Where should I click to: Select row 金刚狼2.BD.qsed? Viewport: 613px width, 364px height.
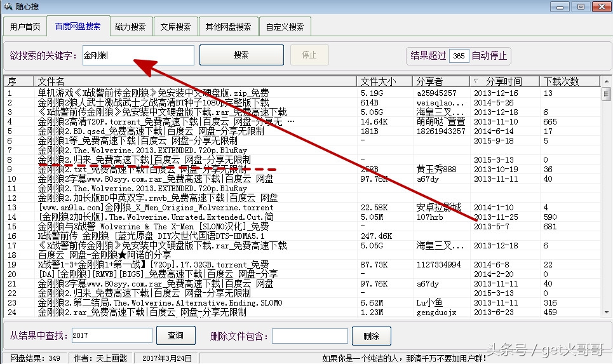(x=302, y=131)
